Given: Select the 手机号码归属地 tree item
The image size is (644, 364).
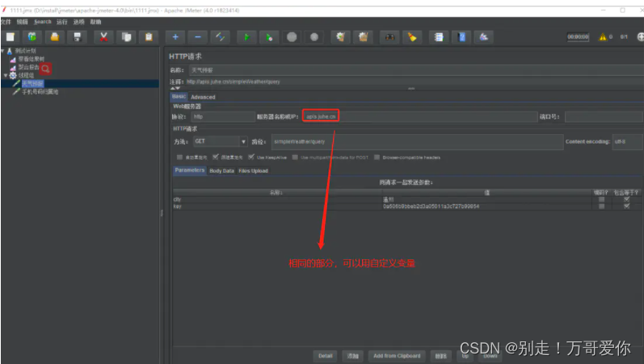Looking at the screenshot, I should 40,91.
